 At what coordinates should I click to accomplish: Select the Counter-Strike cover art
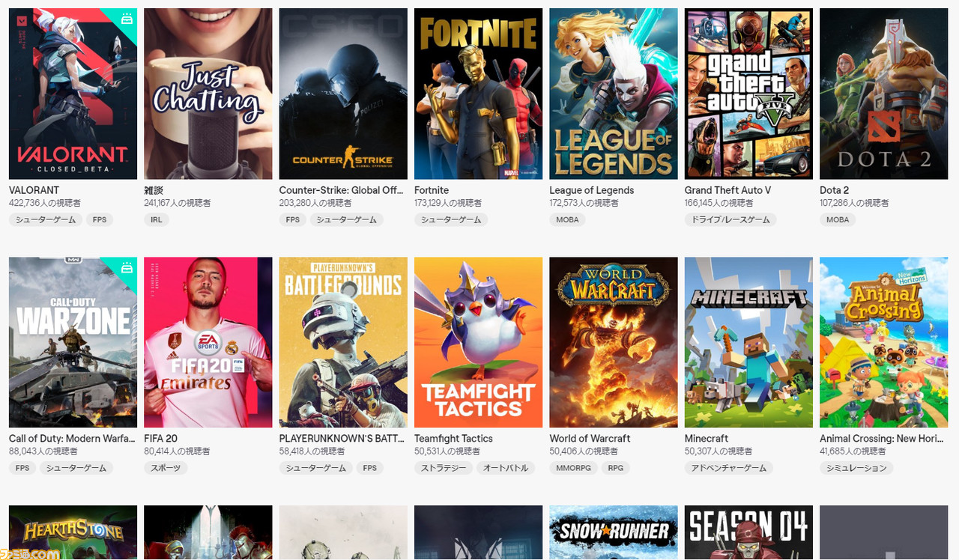(343, 94)
